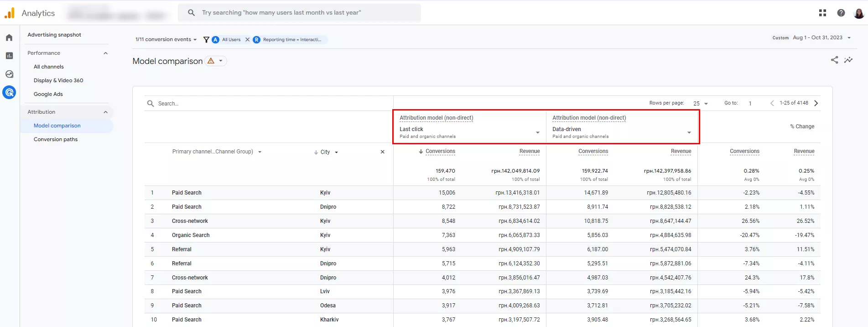Image resolution: width=868 pixels, height=327 pixels.
Task: Click Odesa city cell
Action: point(328,306)
